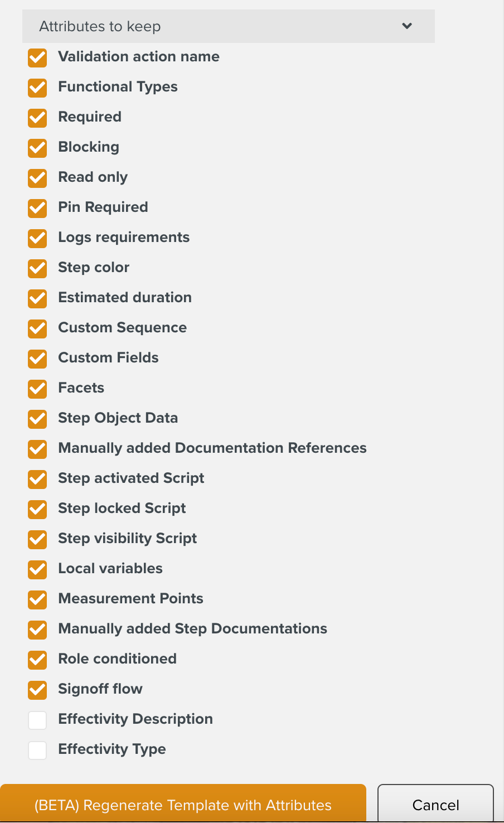The width and height of the screenshot is (504, 823).
Task: Uncheck the Signoff flow attribute
Action: coord(37,690)
